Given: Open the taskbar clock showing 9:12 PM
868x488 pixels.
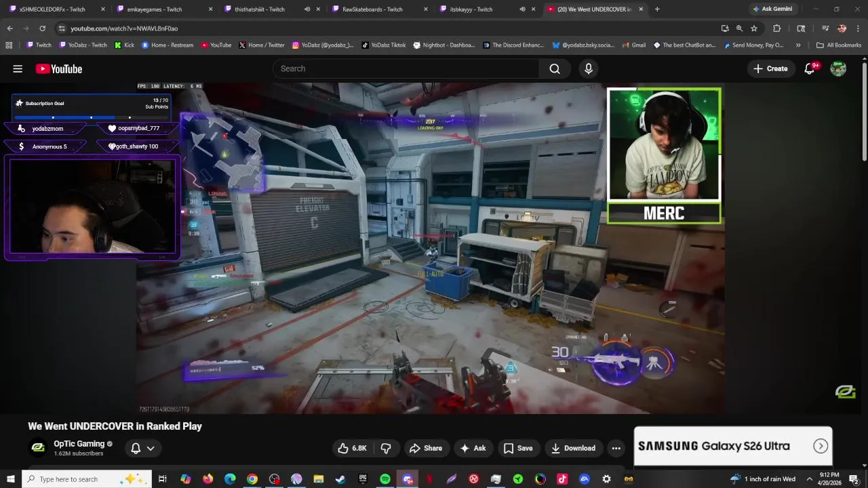Looking at the screenshot, I should tap(829, 479).
